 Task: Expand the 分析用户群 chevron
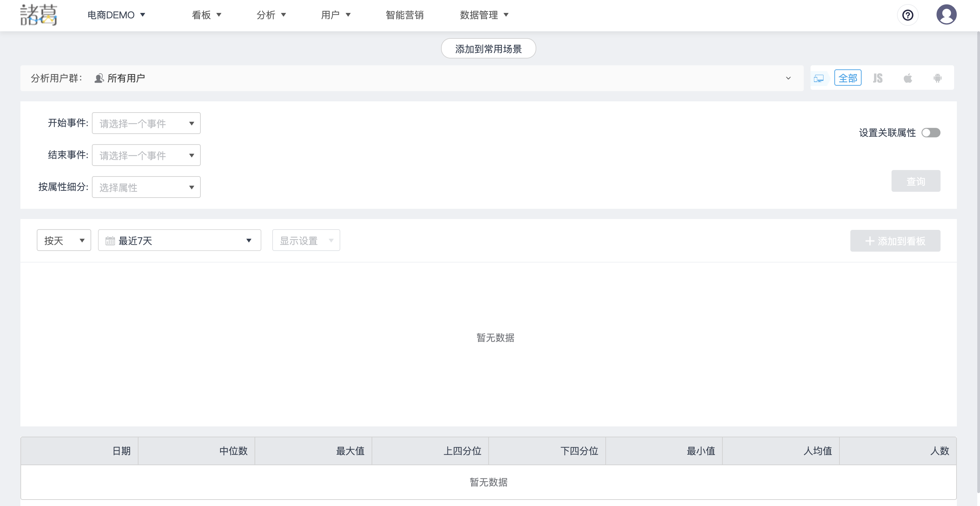788,78
